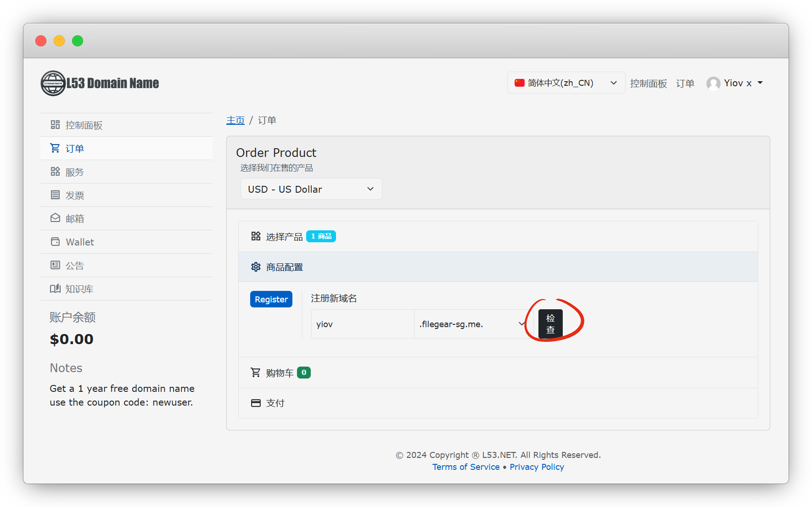Image resolution: width=812 pixels, height=507 pixels.
Task: Click the shopping cart icon beside 购物车
Action: (256, 373)
